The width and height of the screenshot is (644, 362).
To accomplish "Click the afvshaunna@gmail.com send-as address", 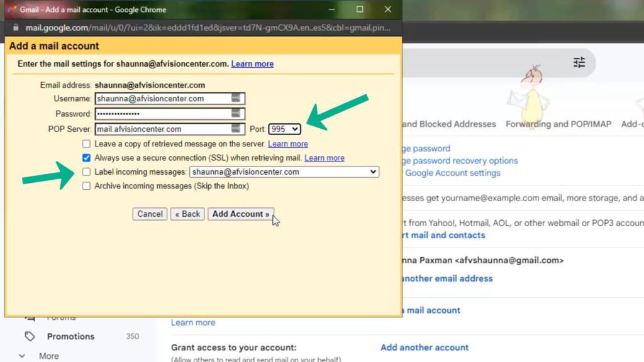I will (509, 260).
